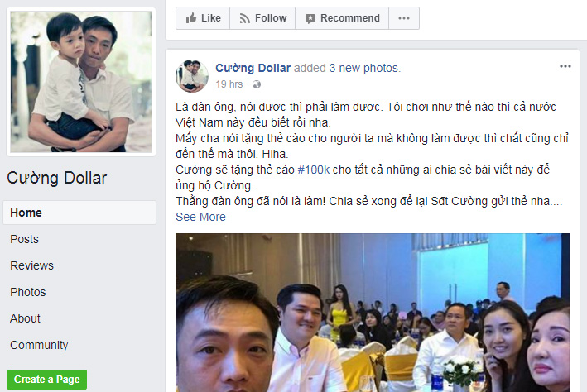Expand the post with See More
The image size is (587, 392).
(200, 217)
